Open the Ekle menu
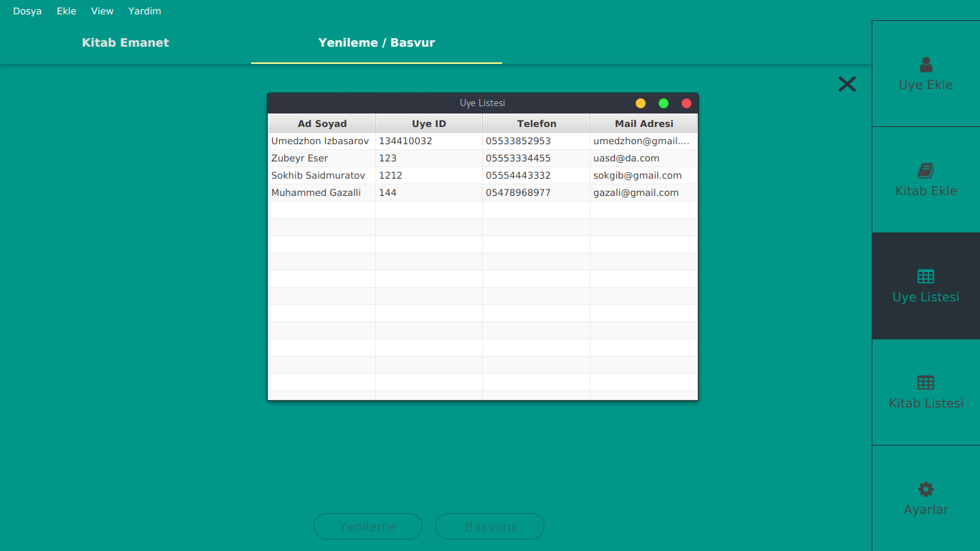The width and height of the screenshot is (980, 551). tap(66, 11)
